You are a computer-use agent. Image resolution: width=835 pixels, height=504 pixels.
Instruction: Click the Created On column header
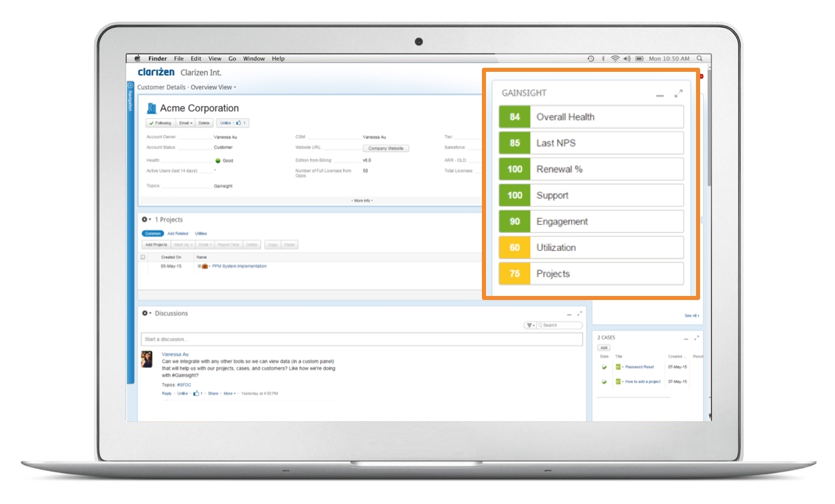171,257
